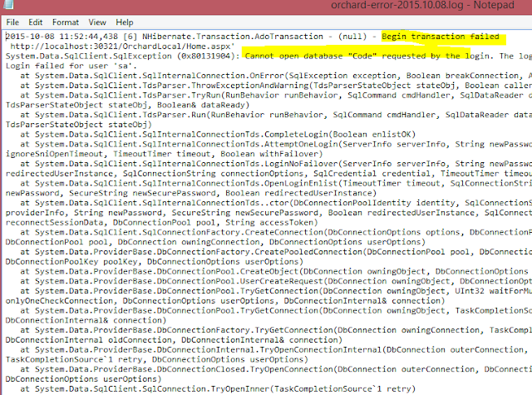532x395 pixels.
Task: Click 'DbConnectionPoolKey poolKey' line
Action: click(155, 262)
